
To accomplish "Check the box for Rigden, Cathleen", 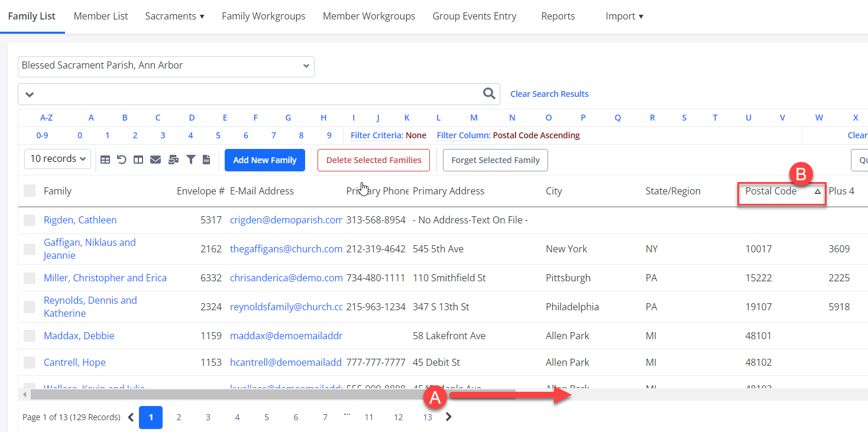I will click(x=30, y=220).
